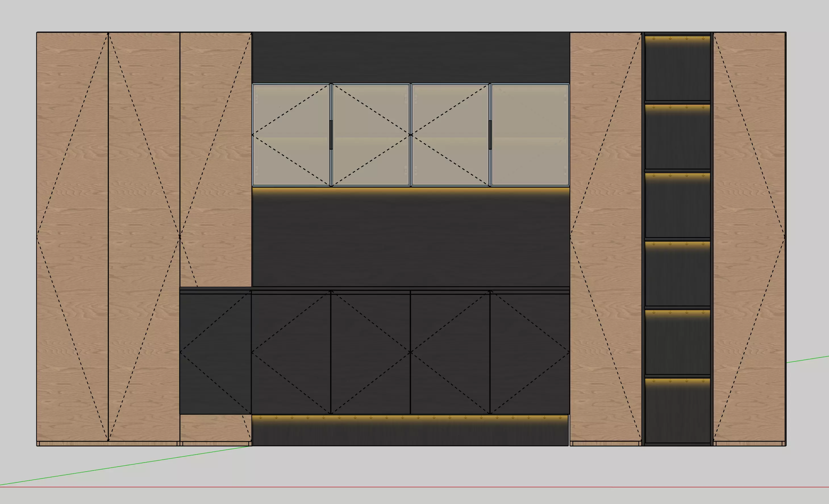Select the dark top panel above the glass cabinets
The image size is (829, 504).
[x=411, y=58]
